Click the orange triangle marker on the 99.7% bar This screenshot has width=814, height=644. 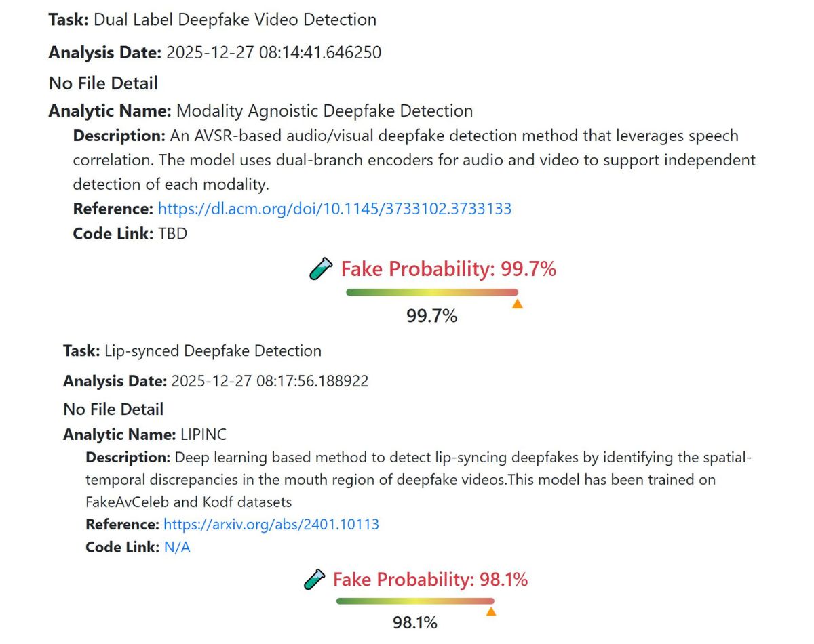coord(517,304)
